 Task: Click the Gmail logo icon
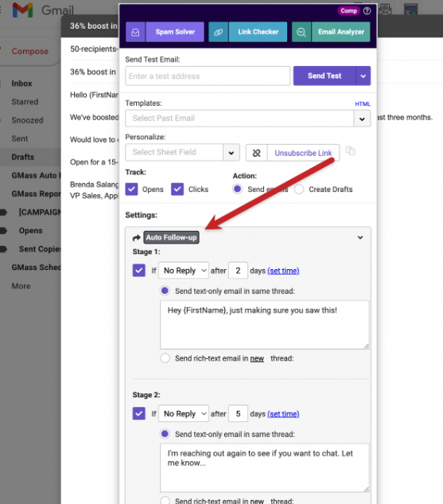22,10
